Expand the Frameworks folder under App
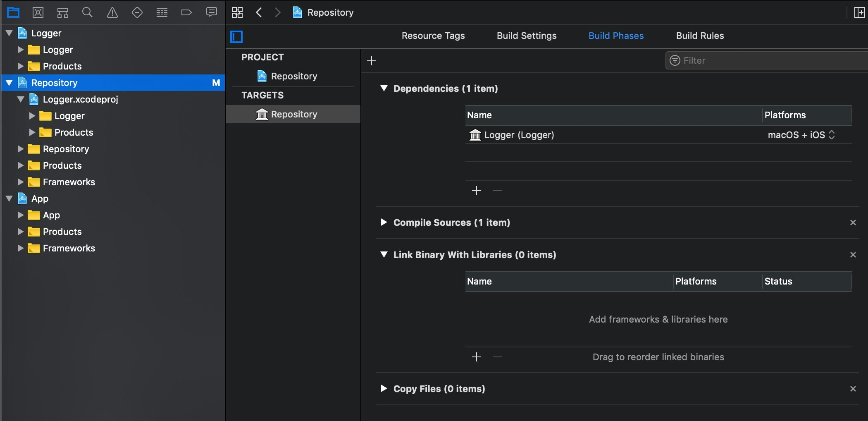868x421 pixels. click(20, 248)
